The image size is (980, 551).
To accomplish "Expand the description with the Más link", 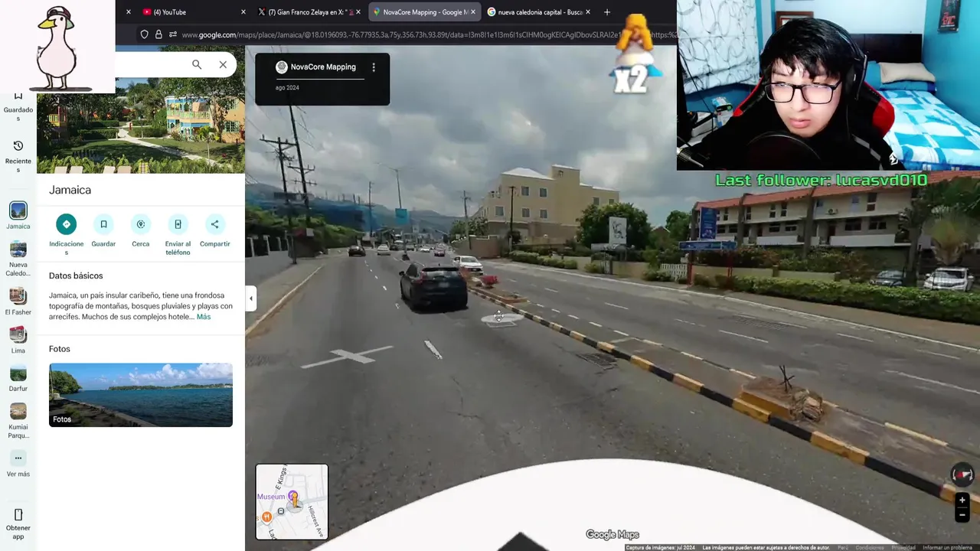I will (204, 317).
